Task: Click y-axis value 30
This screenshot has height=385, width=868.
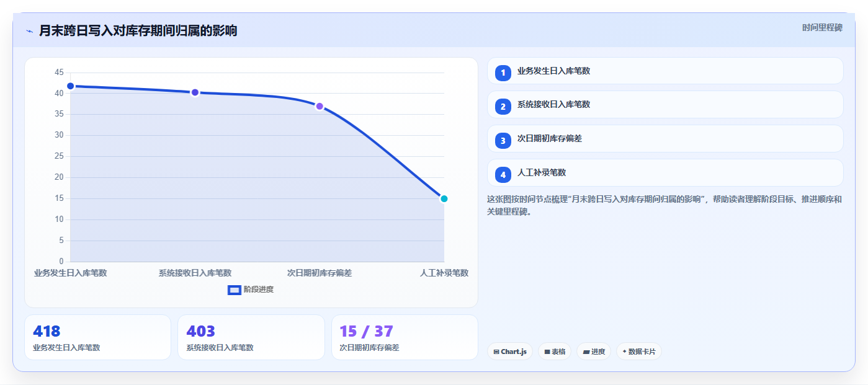Action: pyautogui.click(x=59, y=135)
